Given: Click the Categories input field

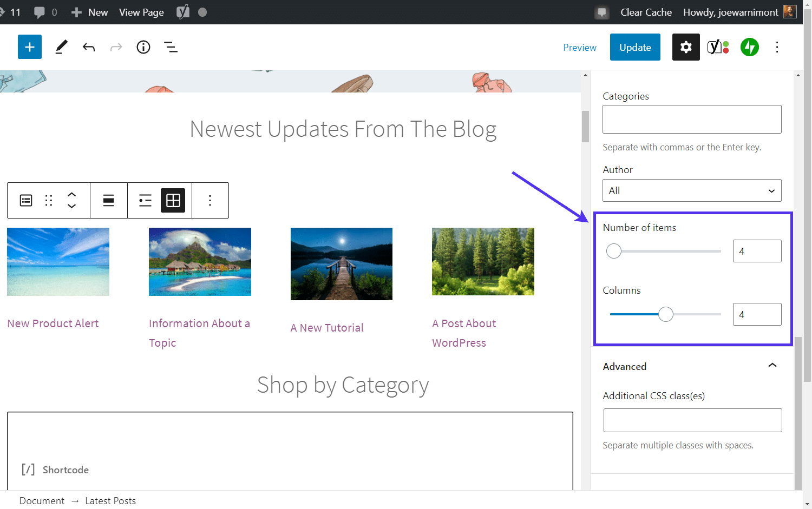Looking at the screenshot, I should [692, 120].
